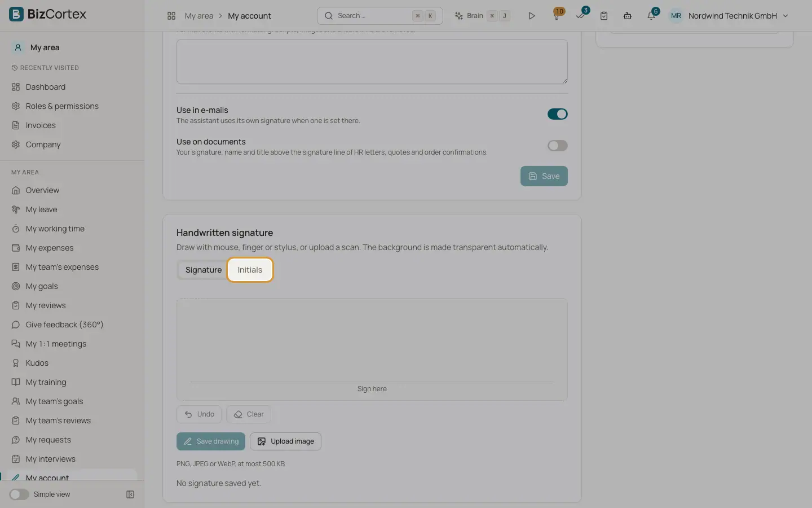
Task: Click the BizCortex logo
Action: [48, 14]
